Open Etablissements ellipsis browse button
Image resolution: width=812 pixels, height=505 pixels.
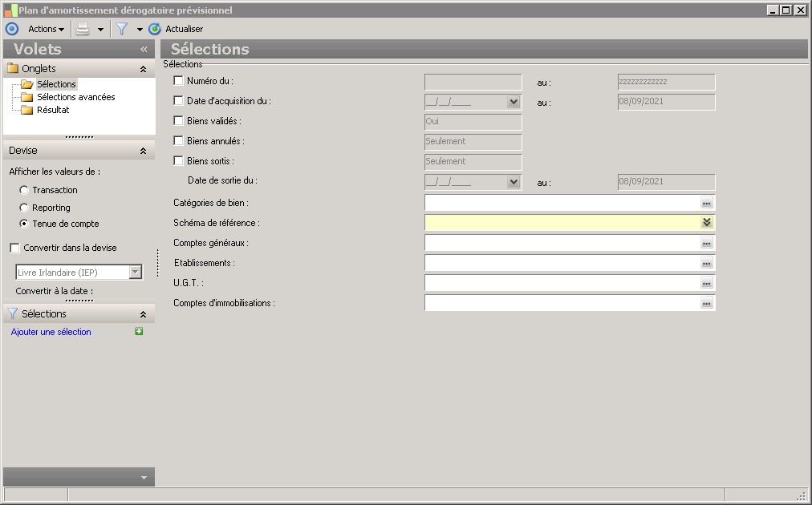707,263
